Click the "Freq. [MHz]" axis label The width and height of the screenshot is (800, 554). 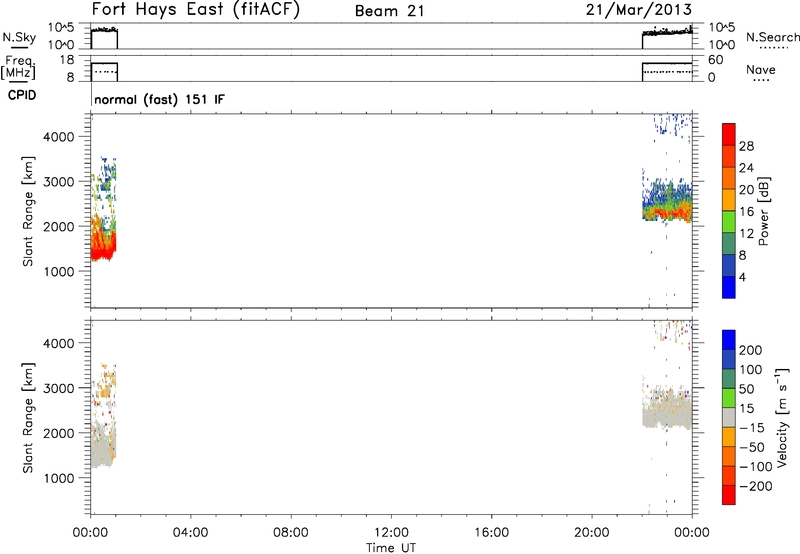tap(18, 67)
